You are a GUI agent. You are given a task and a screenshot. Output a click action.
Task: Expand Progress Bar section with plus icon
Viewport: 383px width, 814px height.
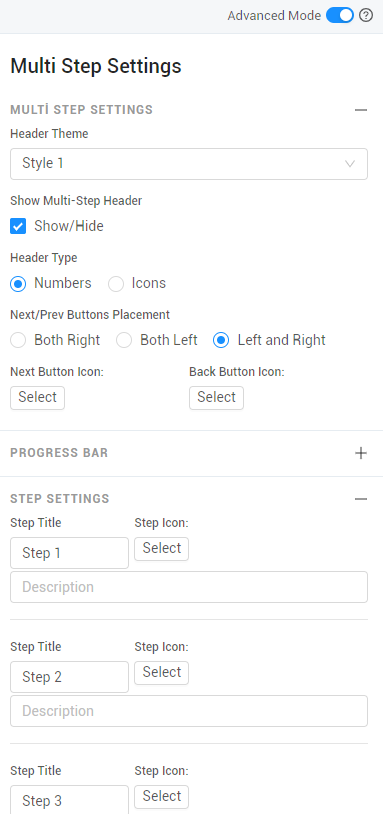coord(361,453)
